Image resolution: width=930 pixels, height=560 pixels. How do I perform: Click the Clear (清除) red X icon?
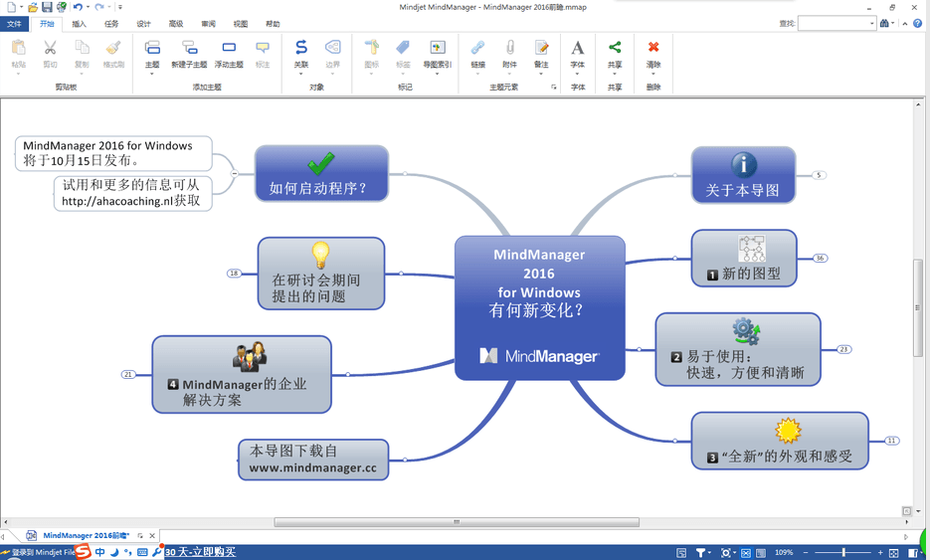click(653, 47)
